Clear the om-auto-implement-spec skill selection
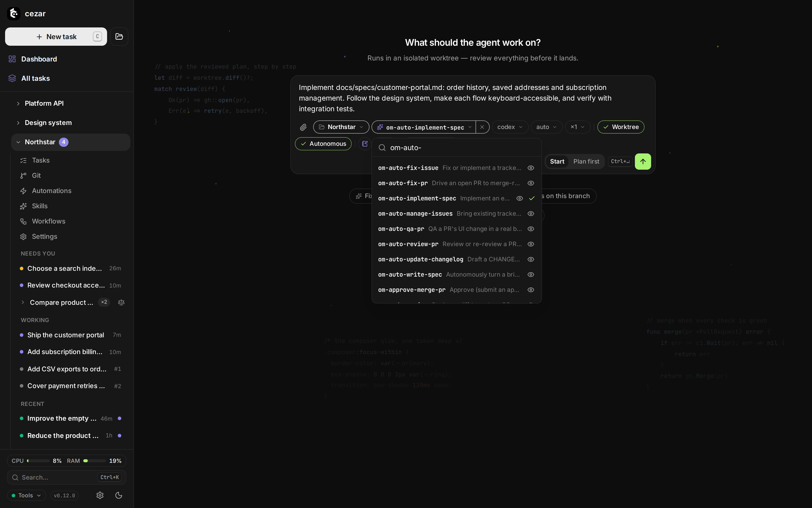The width and height of the screenshot is (812, 508). [482, 127]
